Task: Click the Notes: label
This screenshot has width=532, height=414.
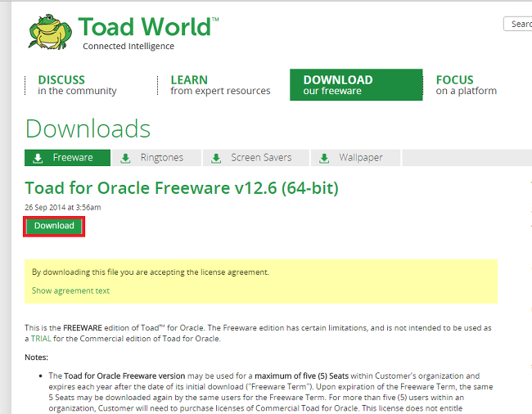Action: point(36,357)
